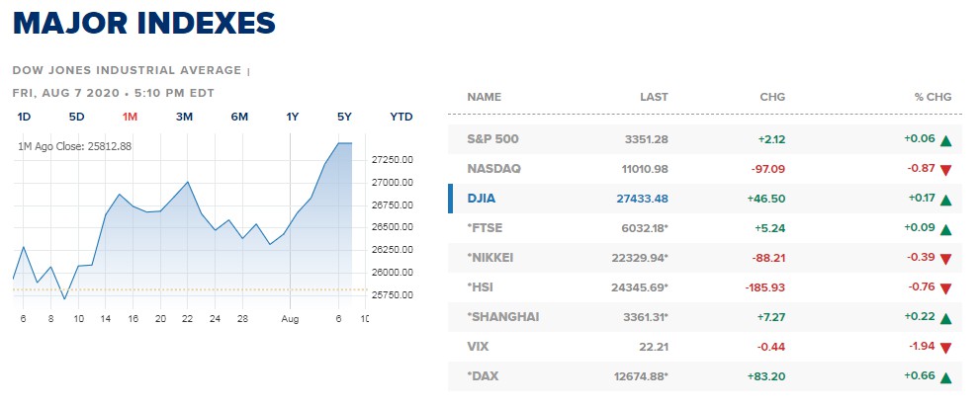Select the 6M chart timeframe

(x=239, y=117)
